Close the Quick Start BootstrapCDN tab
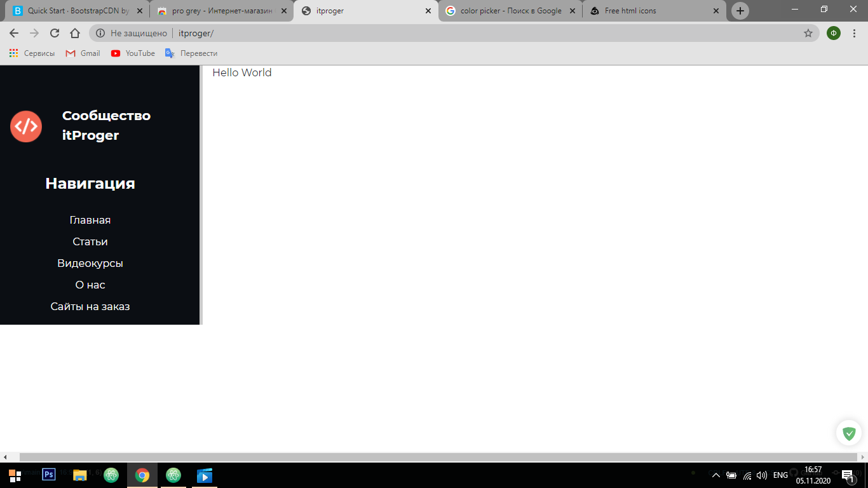 140,11
